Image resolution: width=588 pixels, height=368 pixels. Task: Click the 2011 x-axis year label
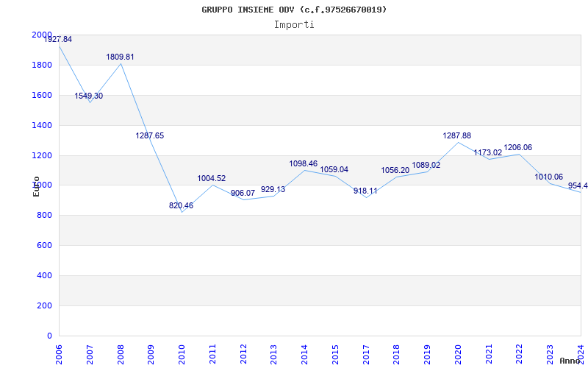click(212, 355)
